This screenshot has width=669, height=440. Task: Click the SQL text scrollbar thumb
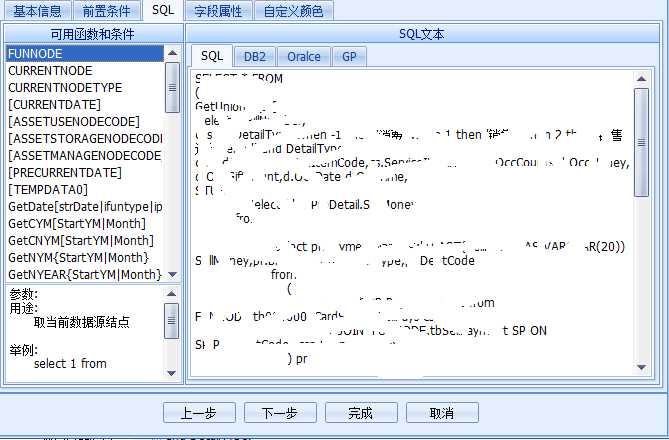click(x=641, y=143)
